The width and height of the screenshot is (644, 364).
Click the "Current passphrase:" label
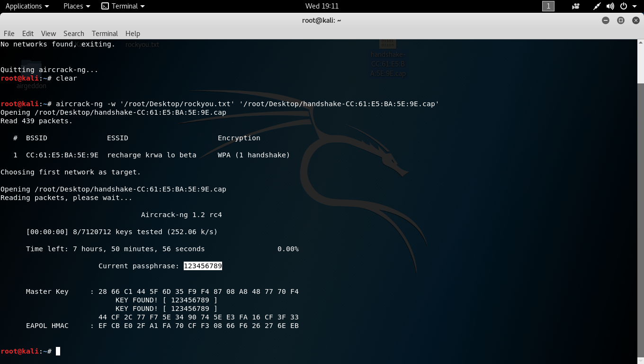(139, 266)
